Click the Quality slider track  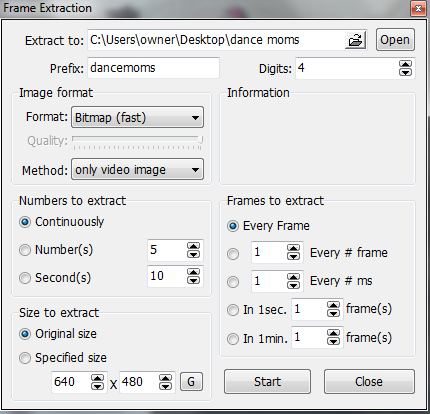point(137,139)
